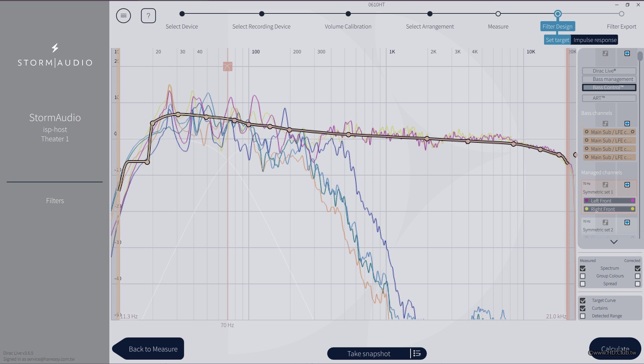
Task: Click the top eye icon in channel panel
Action: tap(627, 53)
